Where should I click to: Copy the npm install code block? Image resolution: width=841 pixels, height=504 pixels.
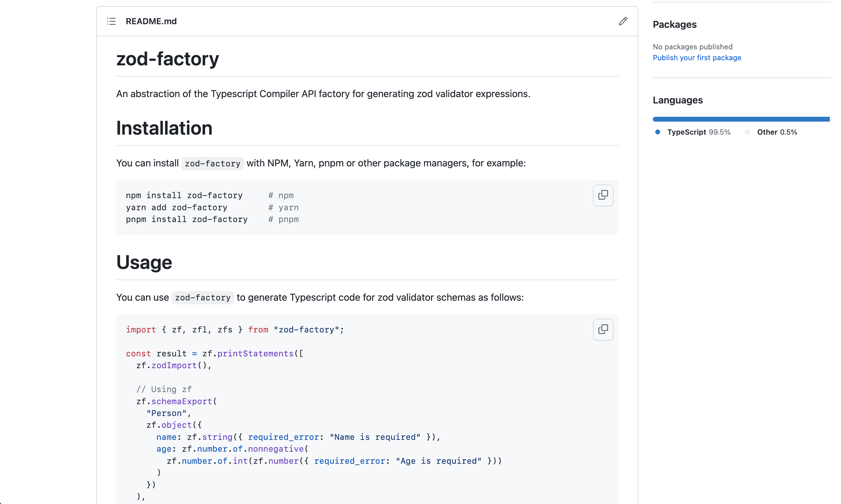coord(603,195)
